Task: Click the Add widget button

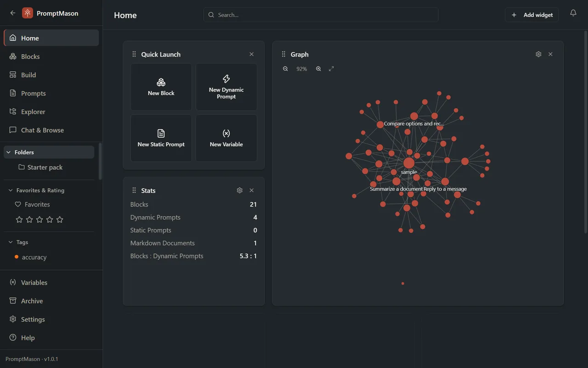Action: pos(531,15)
